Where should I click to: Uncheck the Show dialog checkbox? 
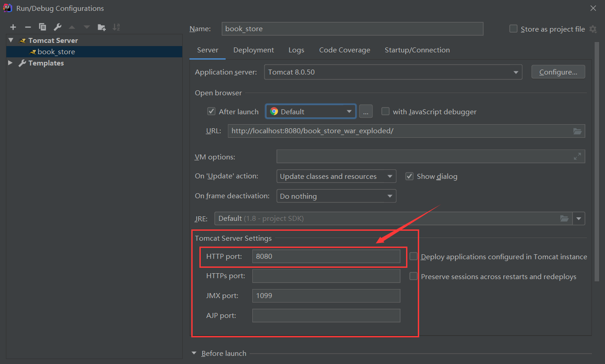coord(409,176)
